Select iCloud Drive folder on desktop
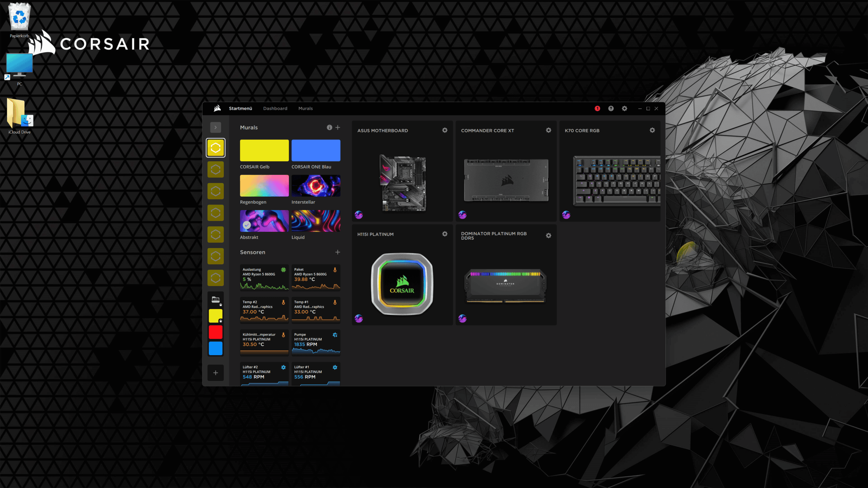Screen dimensions: 868x488 point(19,116)
